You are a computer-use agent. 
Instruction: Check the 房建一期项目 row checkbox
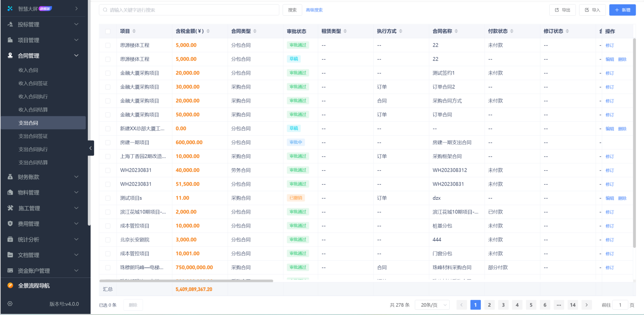pyautogui.click(x=108, y=142)
